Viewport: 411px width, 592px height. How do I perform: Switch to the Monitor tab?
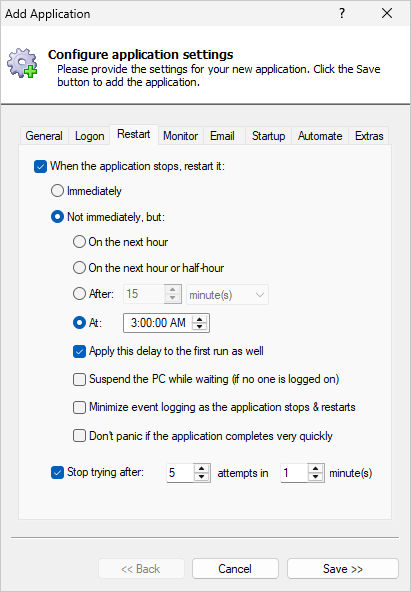[180, 136]
